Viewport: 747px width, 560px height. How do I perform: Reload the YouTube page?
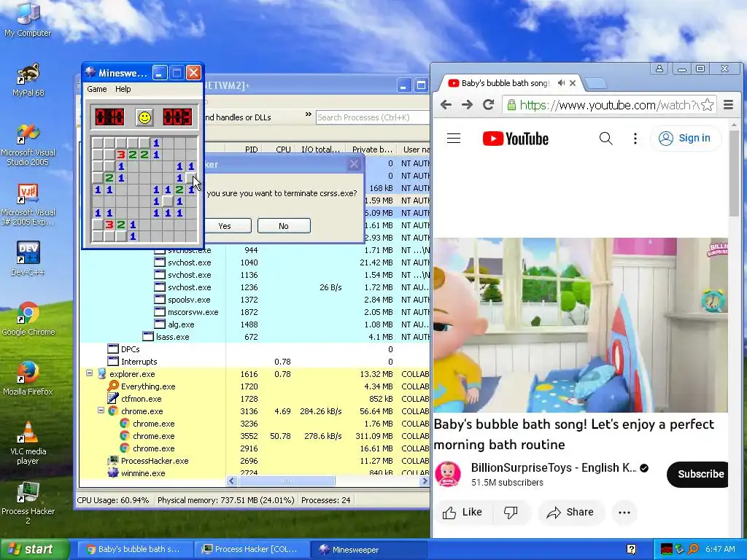click(x=488, y=105)
